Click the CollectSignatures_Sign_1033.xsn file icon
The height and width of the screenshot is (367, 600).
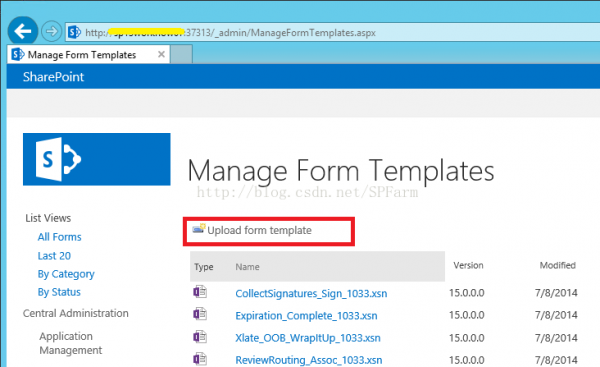coord(200,292)
